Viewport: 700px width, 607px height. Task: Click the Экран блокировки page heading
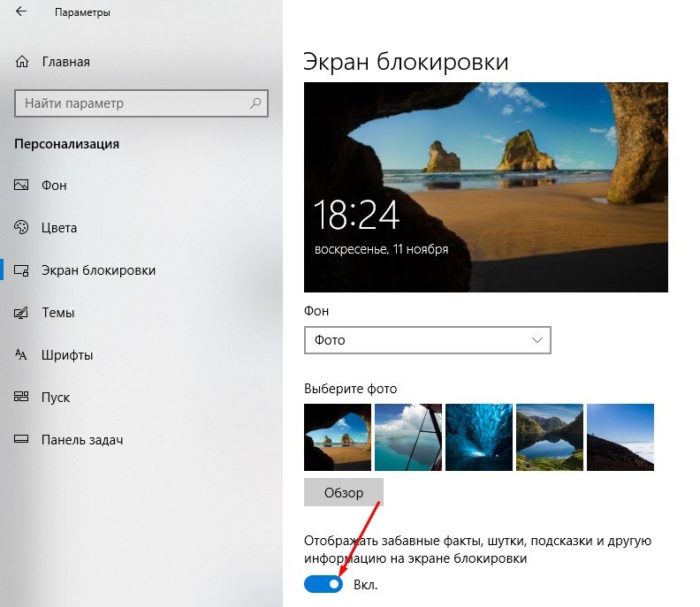406,62
